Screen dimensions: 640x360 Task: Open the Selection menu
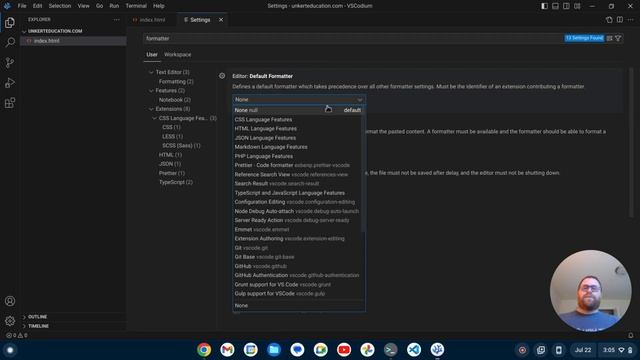[60, 6]
